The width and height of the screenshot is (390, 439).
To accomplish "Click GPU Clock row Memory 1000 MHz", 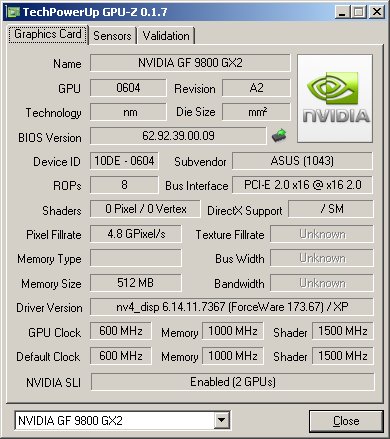I will click(x=232, y=331).
